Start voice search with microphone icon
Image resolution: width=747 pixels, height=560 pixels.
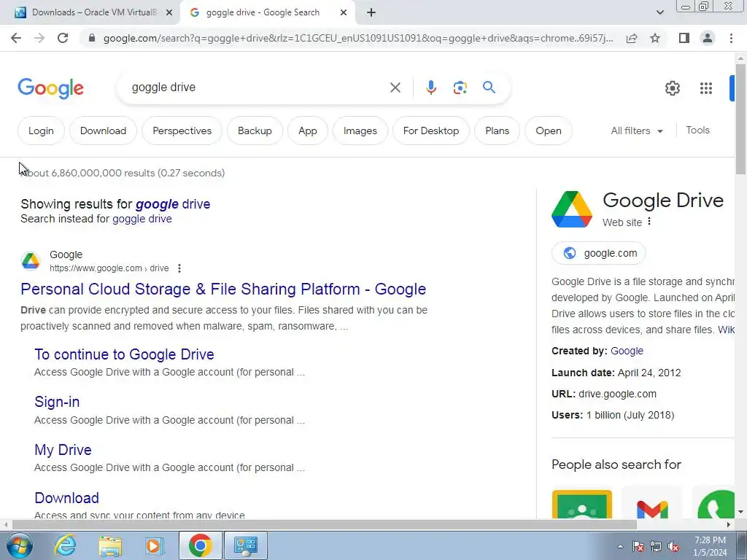[431, 87]
